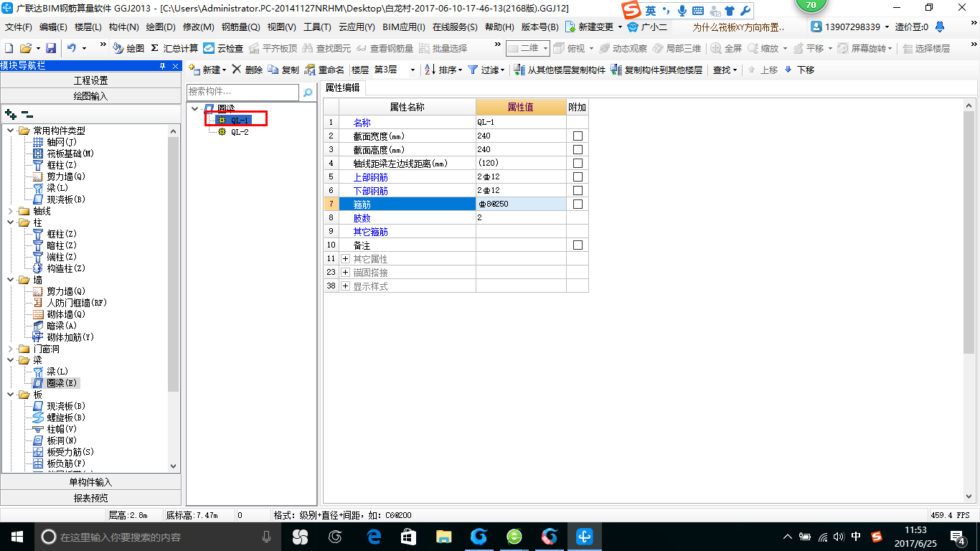
Task: Pin the 模块导航栏 panel
Action: tap(163, 66)
